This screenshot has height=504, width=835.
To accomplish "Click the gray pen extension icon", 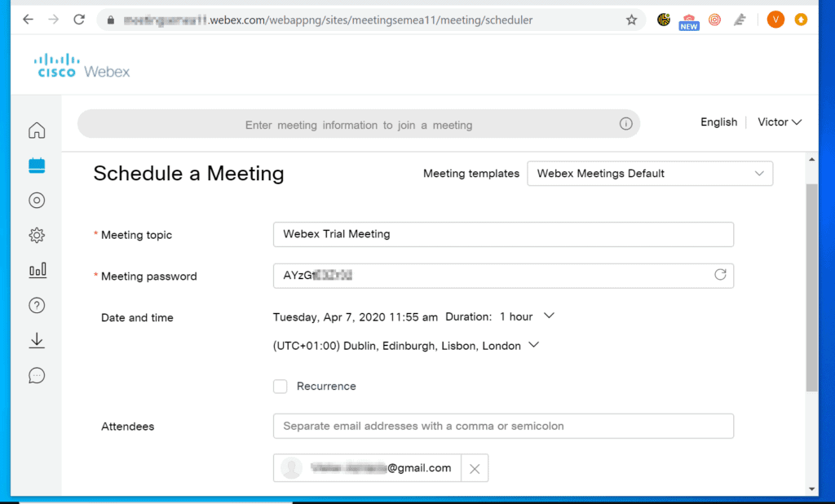I will pos(740,20).
